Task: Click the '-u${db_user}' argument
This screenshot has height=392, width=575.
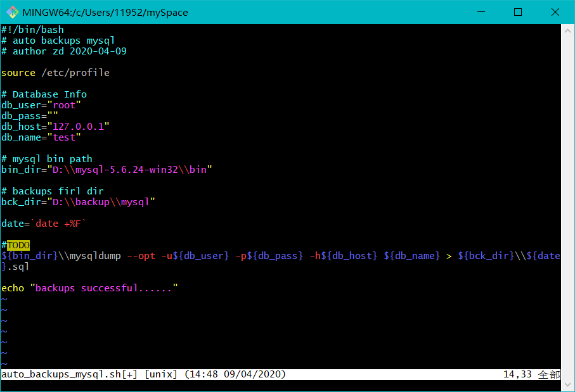Action: (x=195, y=256)
